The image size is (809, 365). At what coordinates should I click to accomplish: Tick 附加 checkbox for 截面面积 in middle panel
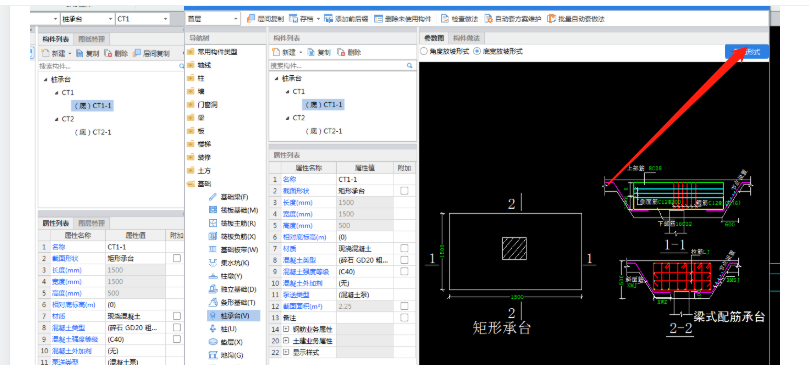tap(404, 306)
